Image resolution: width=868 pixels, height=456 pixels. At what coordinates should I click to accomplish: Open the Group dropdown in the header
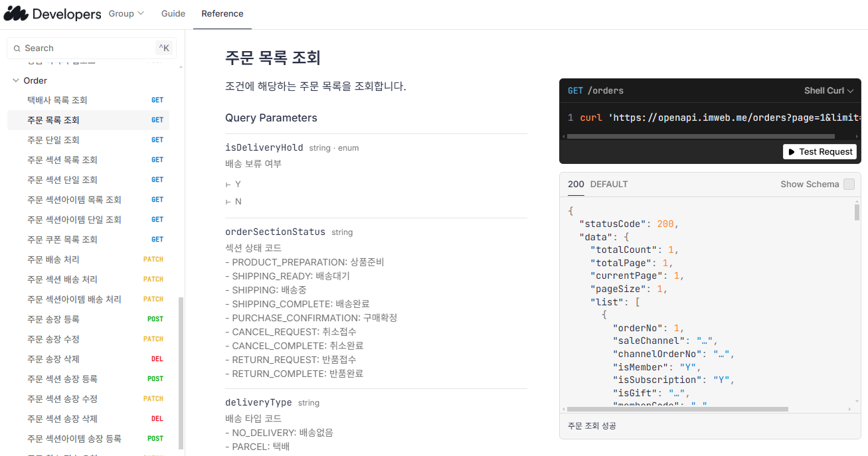[x=126, y=13]
